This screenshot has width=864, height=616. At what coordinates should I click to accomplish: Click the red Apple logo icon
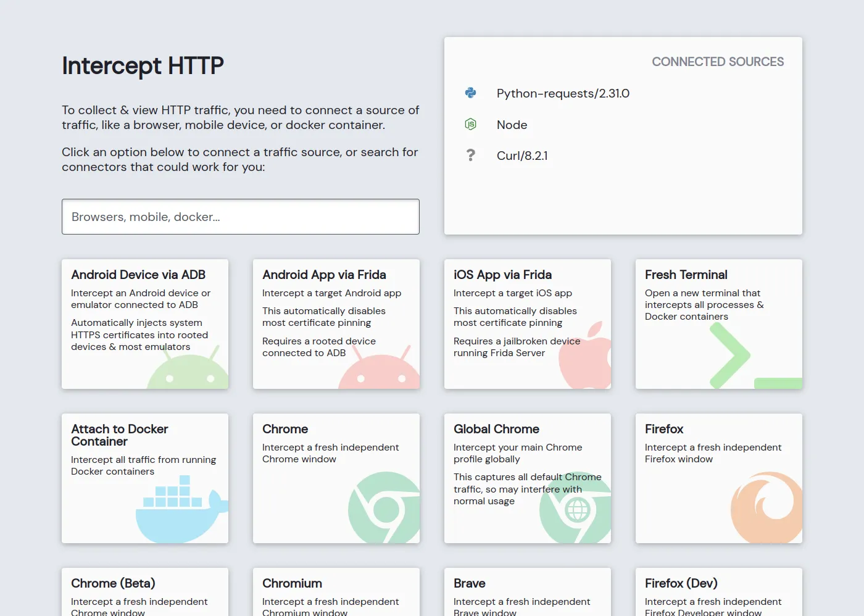tap(586, 358)
